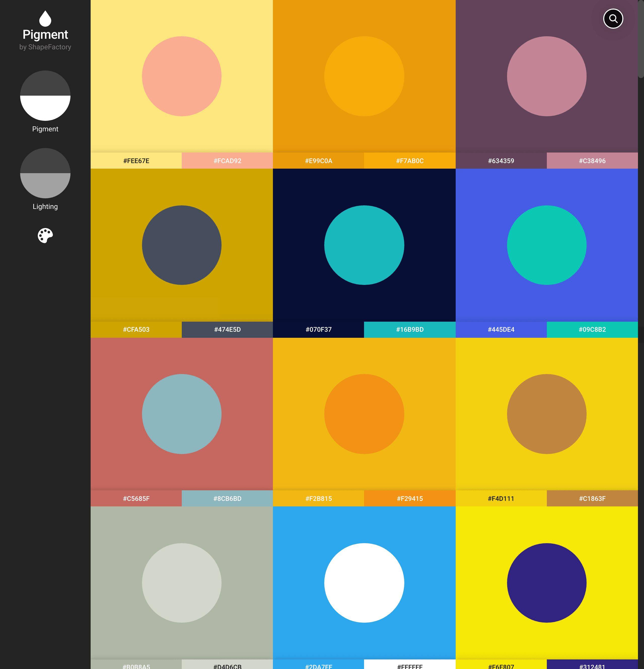Click the Pigment water drop logo
Screen dimensions: 644x669
click(45, 18)
